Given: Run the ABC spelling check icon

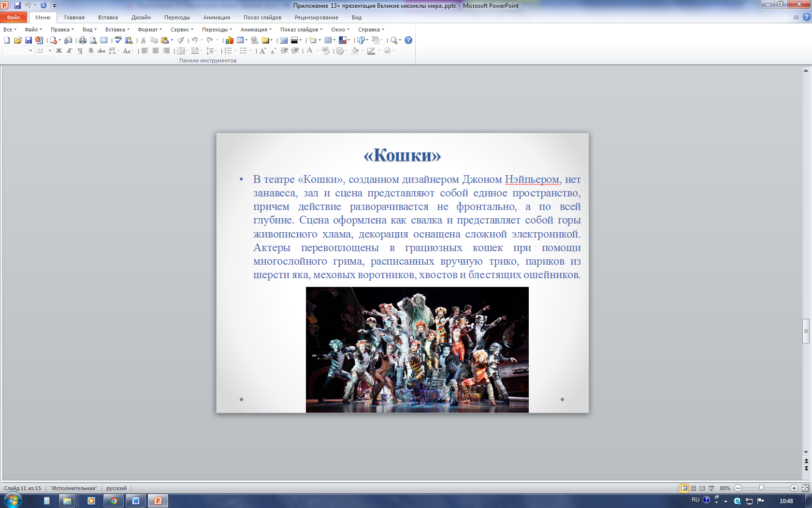Looking at the screenshot, I should pos(118,40).
